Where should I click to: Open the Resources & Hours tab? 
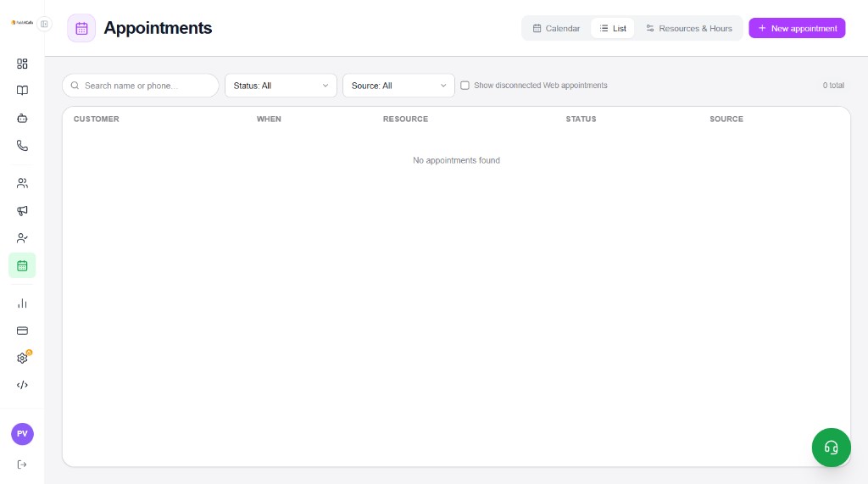click(688, 28)
